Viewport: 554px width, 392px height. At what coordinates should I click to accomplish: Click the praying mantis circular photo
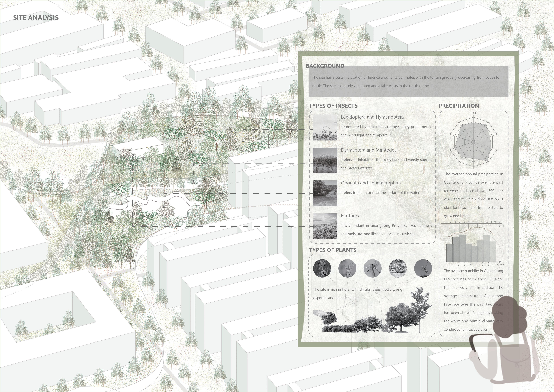pos(347,268)
